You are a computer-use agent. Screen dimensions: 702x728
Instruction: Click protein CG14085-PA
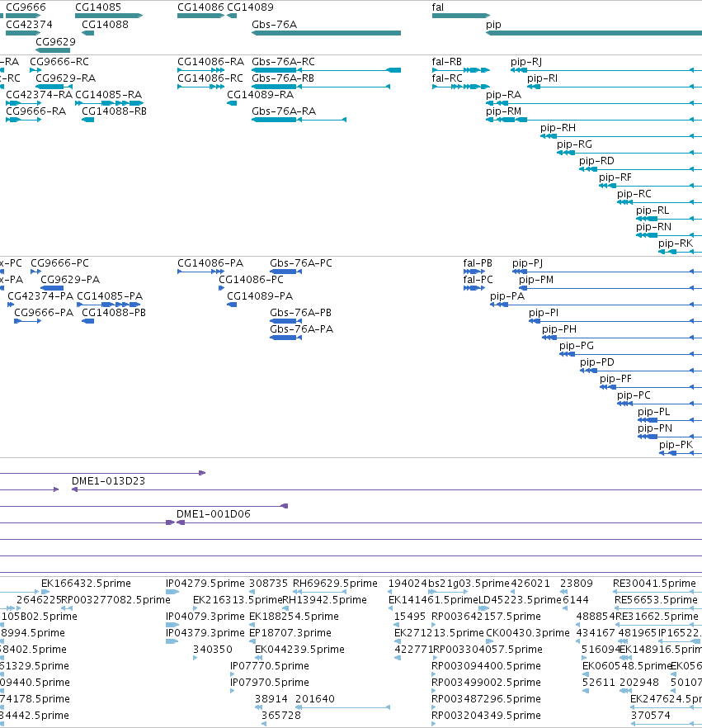tap(110, 296)
